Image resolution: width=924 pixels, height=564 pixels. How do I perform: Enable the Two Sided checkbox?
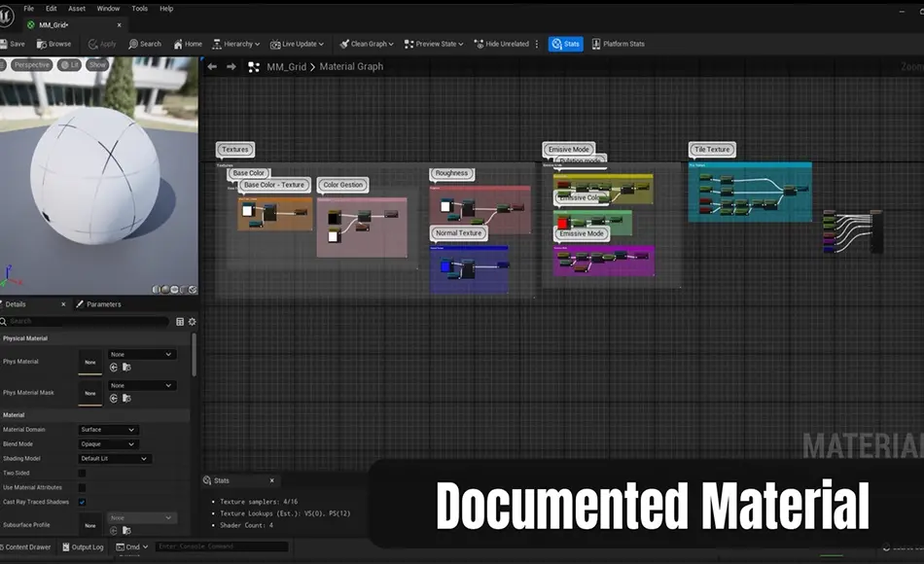(x=82, y=473)
